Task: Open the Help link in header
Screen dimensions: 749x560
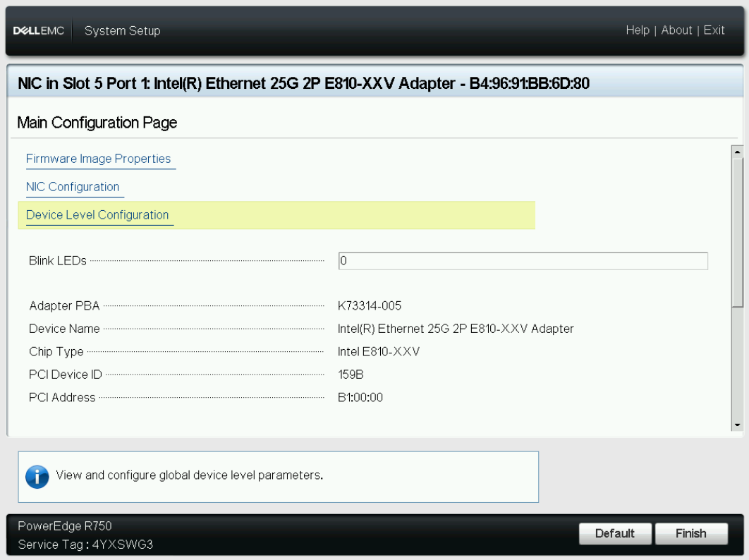Action: pos(637,30)
